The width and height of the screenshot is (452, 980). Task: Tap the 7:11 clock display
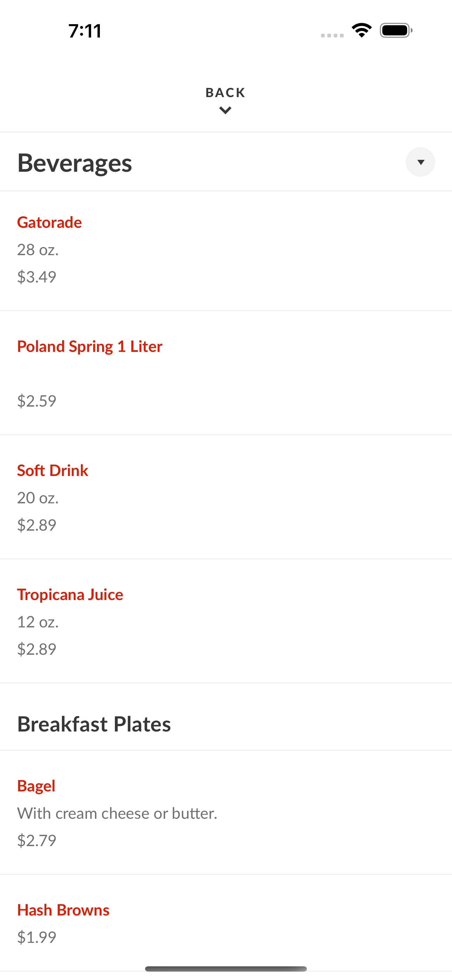tap(85, 31)
